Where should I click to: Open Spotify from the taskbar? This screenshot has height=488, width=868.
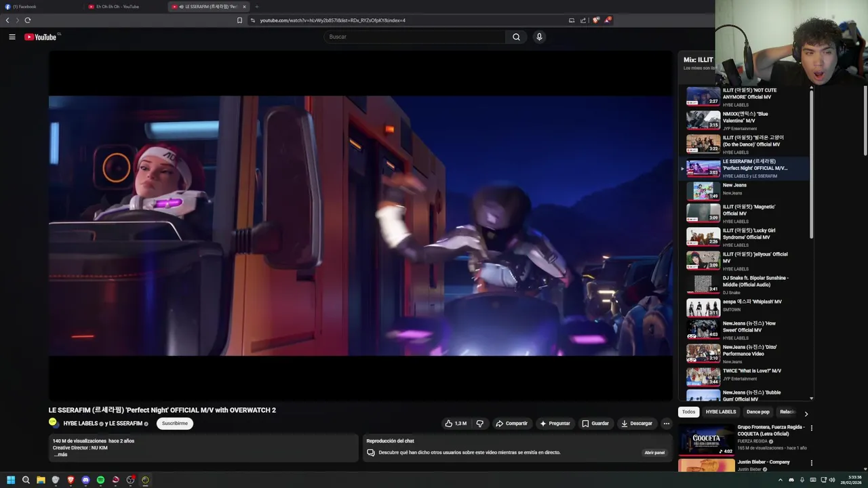pos(100,480)
